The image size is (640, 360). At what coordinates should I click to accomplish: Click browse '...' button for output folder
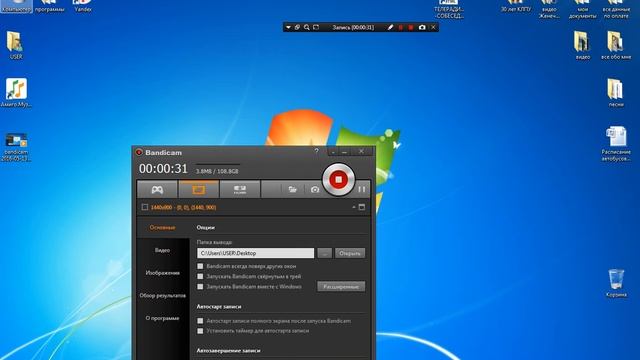click(x=324, y=253)
